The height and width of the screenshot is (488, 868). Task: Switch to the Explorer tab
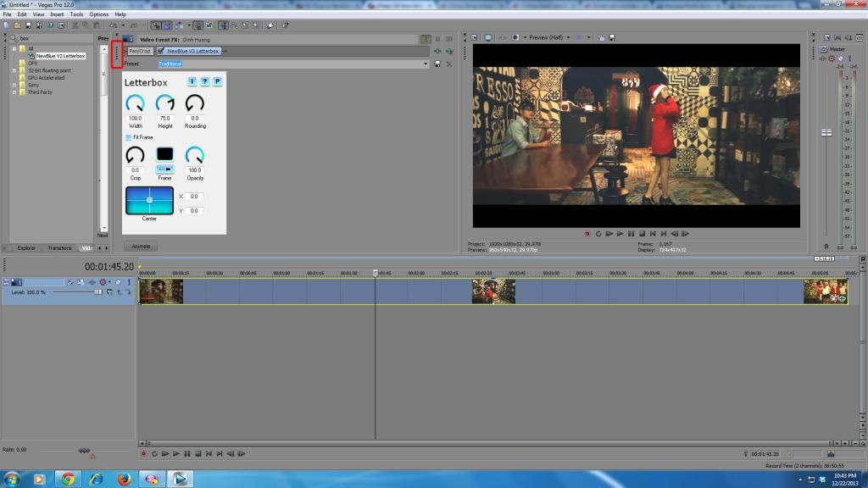(x=26, y=248)
